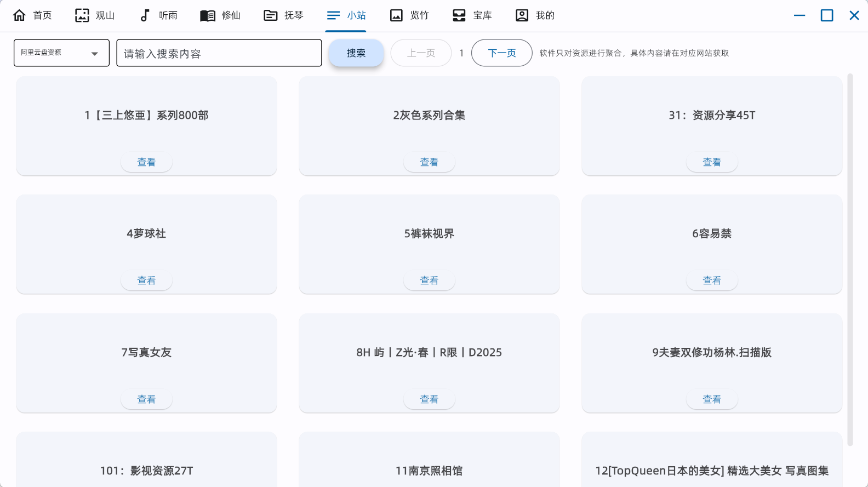Viewport: 868px width, 487px height.
Task: Click the title 2灰色系列合集
Action: click(429, 115)
